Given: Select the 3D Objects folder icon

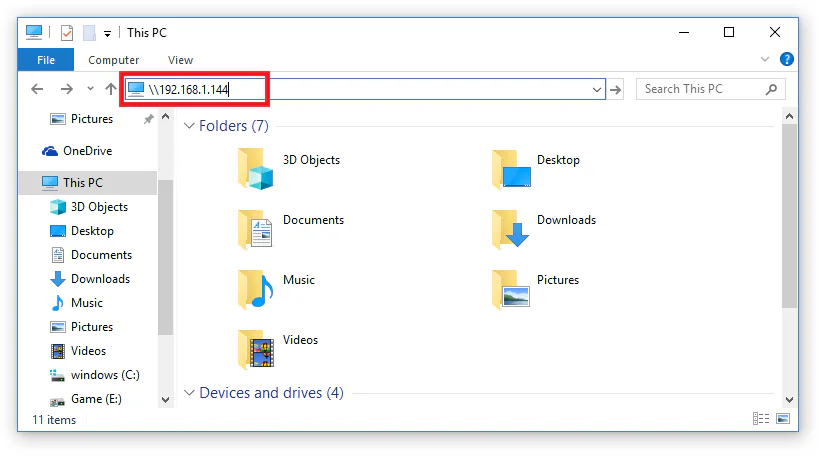Looking at the screenshot, I should pos(256,169).
